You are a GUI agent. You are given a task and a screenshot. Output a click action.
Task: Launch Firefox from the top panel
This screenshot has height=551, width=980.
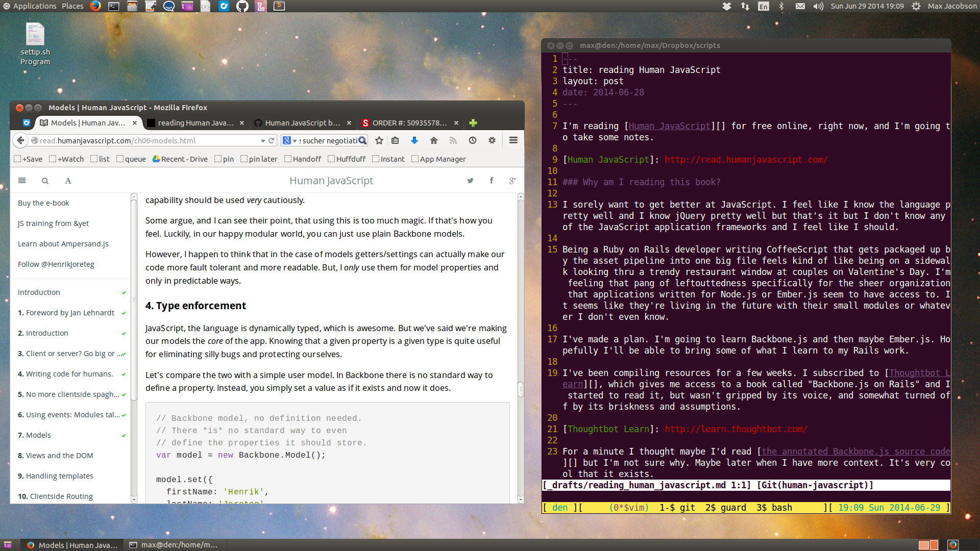point(95,6)
